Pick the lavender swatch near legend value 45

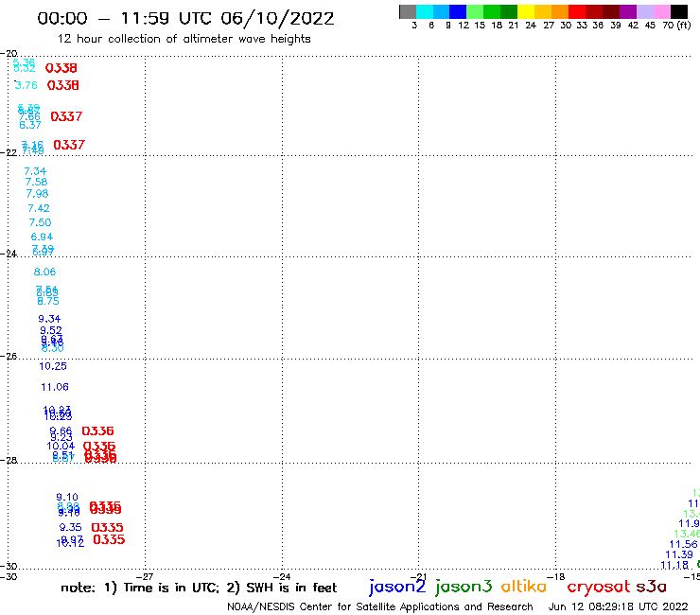[x=645, y=11]
